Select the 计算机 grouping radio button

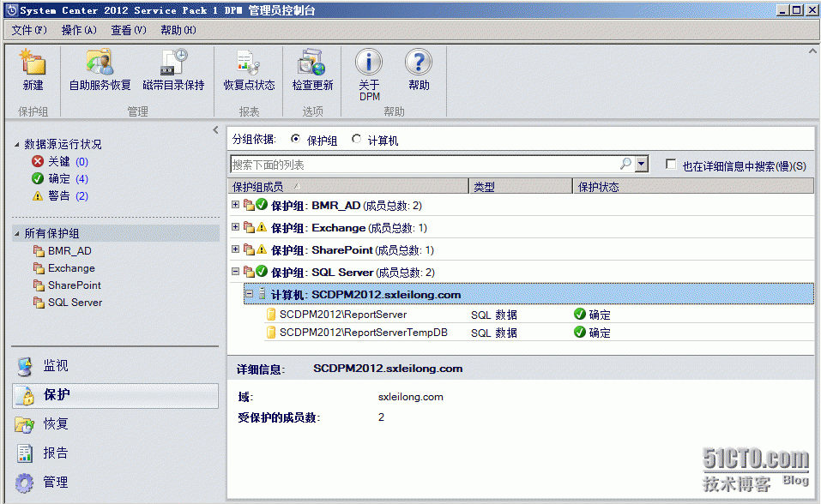click(357, 139)
